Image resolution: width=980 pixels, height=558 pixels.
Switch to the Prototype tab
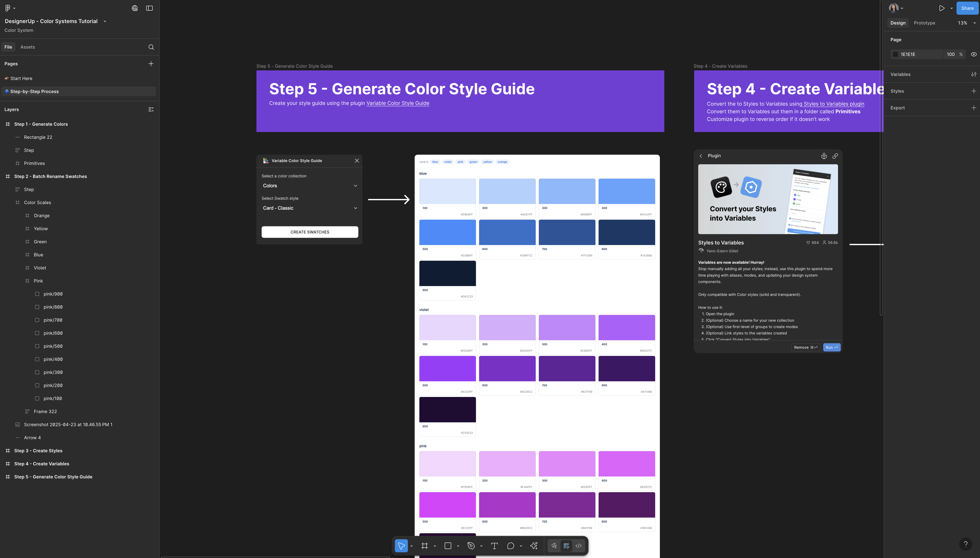[x=924, y=23]
